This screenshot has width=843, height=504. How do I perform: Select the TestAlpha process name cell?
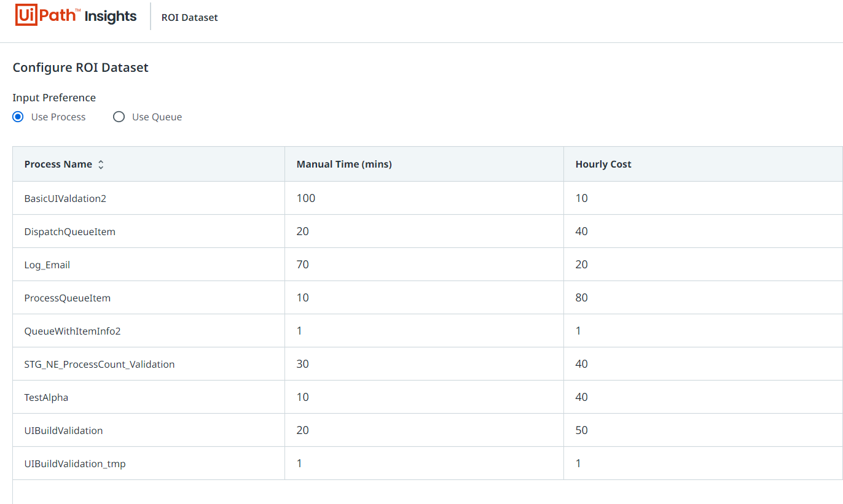click(x=46, y=398)
